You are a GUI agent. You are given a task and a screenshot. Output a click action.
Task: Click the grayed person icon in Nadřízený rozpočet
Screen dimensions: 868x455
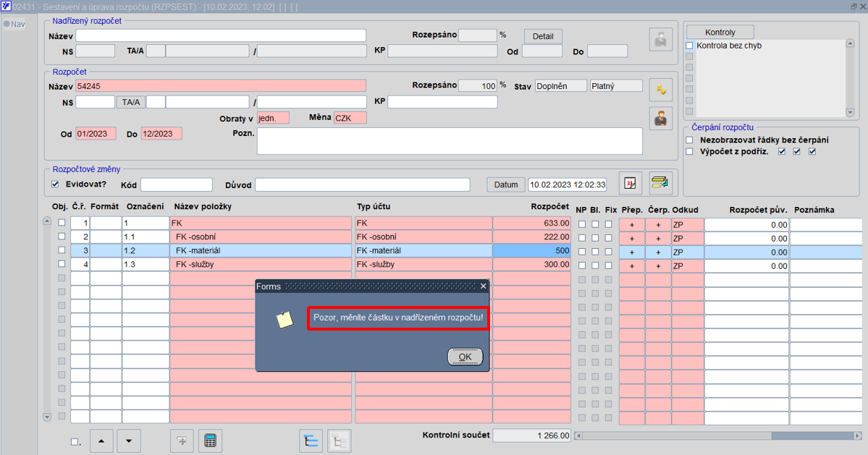tap(660, 40)
